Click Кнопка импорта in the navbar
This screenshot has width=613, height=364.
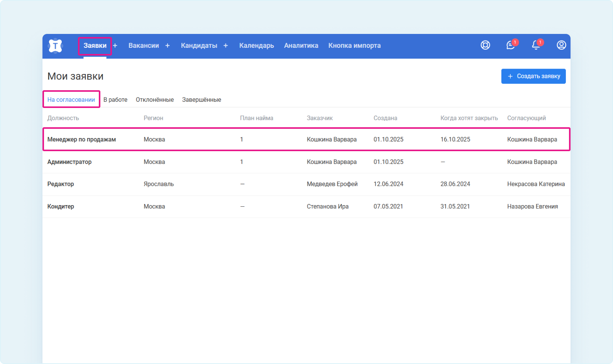click(354, 45)
